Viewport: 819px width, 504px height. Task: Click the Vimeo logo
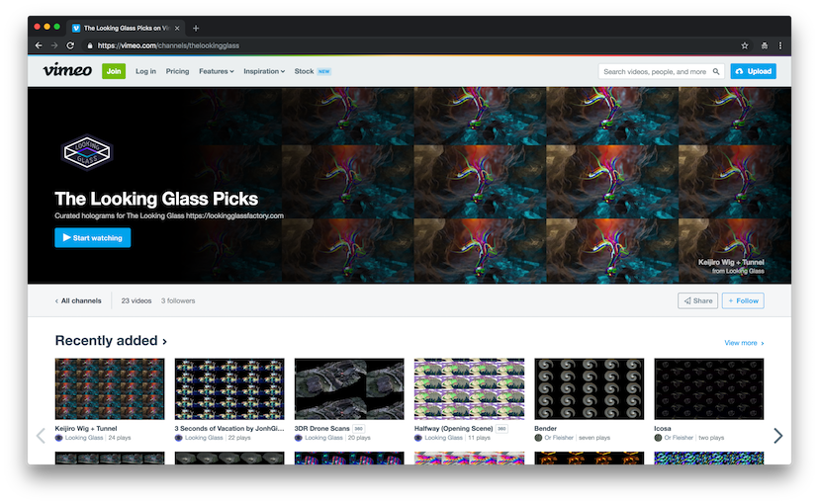(67, 70)
